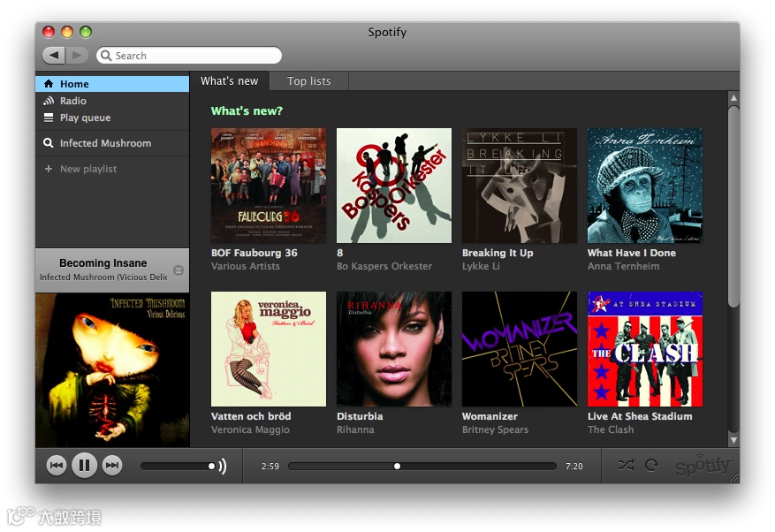Switch to the What's new tab
The width and height of the screenshot is (775, 532).
pos(230,81)
